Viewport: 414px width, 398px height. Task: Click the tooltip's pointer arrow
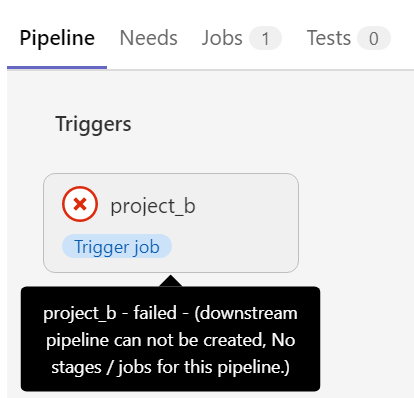pyautogui.click(x=171, y=281)
